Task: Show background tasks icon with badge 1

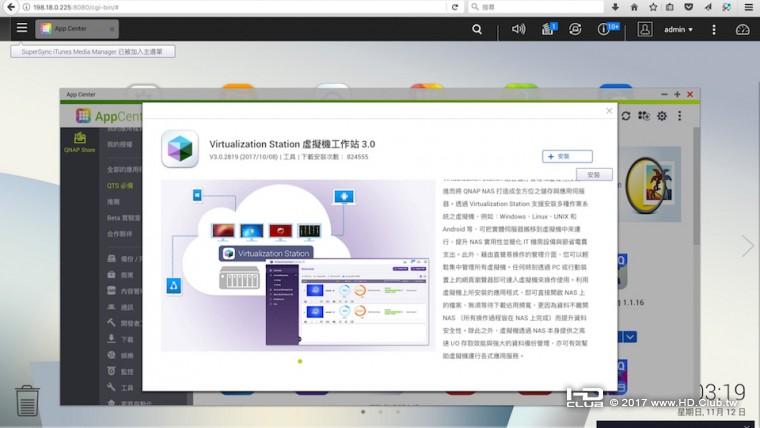Action: [549, 29]
